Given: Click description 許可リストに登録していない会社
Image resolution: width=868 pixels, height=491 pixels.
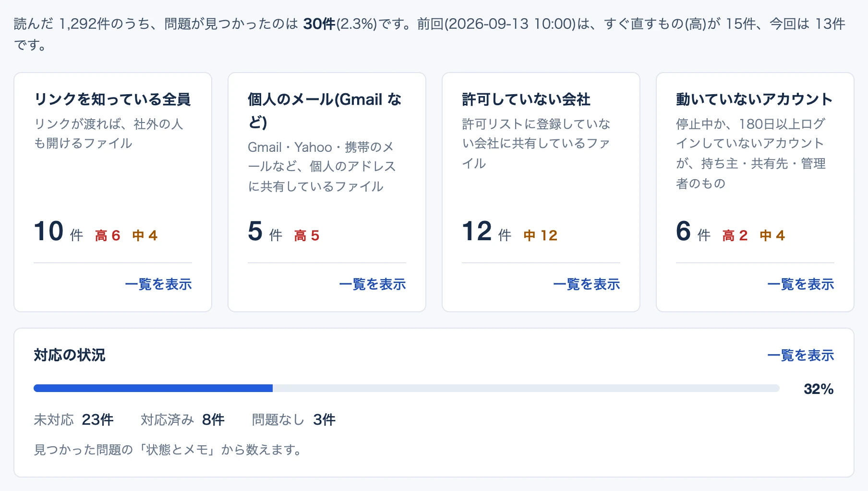Looking at the screenshot, I should 536,143.
